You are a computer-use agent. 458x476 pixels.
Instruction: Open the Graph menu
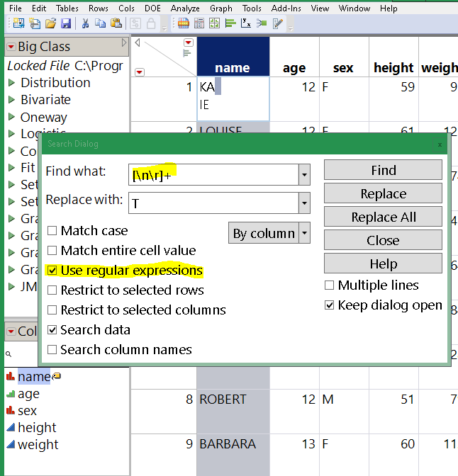click(x=221, y=8)
